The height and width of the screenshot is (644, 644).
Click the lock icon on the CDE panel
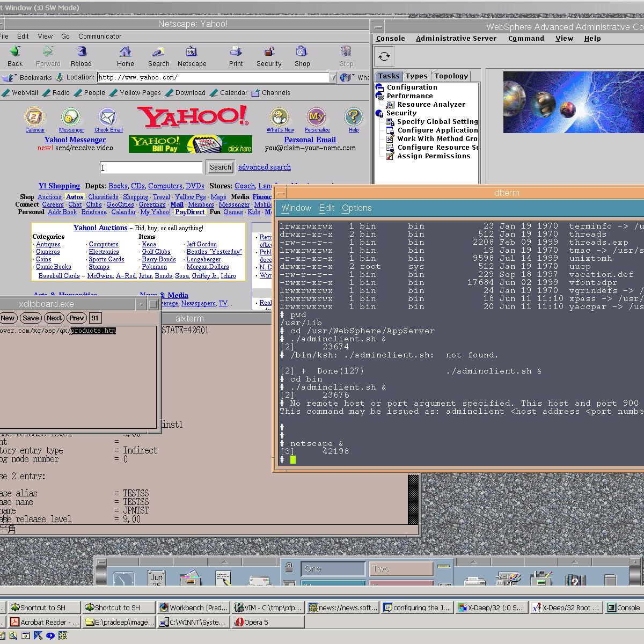pyautogui.click(x=289, y=567)
